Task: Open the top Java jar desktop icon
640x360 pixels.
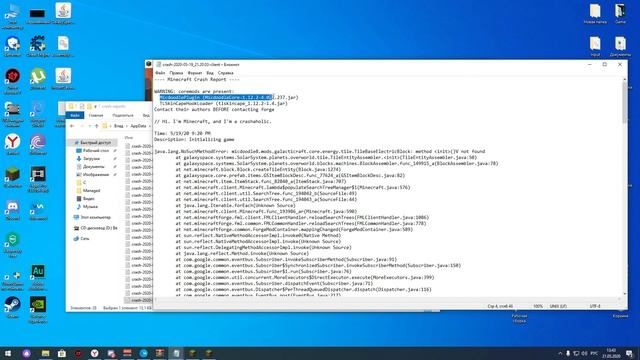Action: [x=63, y=13]
